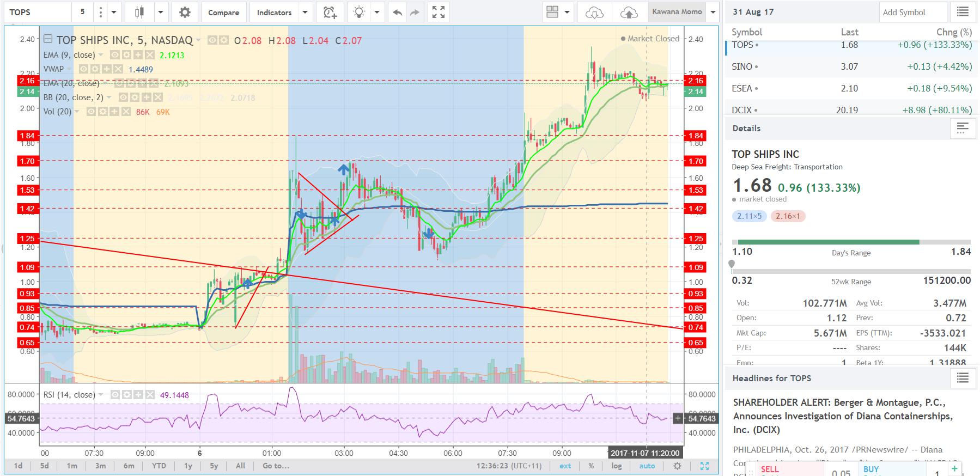Image resolution: width=980 pixels, height=476 pixels.
Task: Select the 5y time range
Action: coord(214,466)
